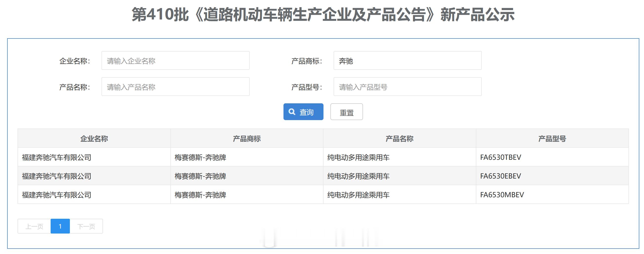Focus the 产品型号 input field

(x=407, y=87)
